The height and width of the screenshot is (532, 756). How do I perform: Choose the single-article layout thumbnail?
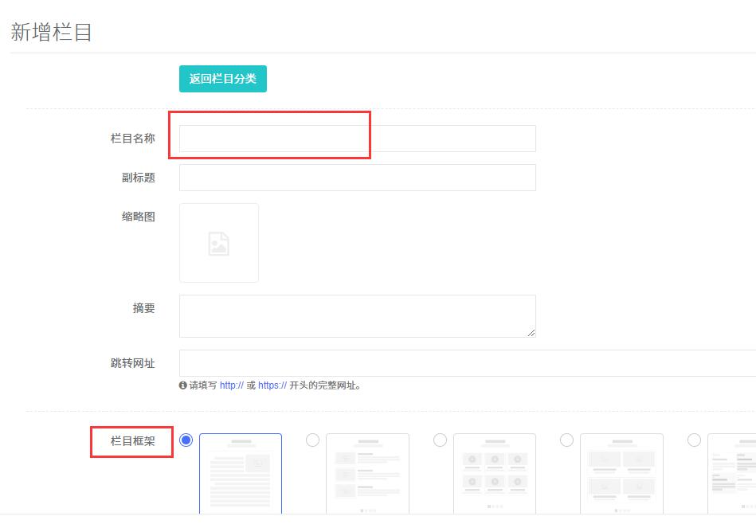point(240,473)
